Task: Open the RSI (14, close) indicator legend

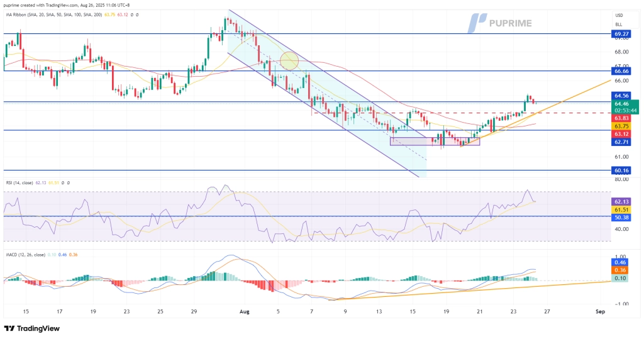Action: tap(20, 183)
